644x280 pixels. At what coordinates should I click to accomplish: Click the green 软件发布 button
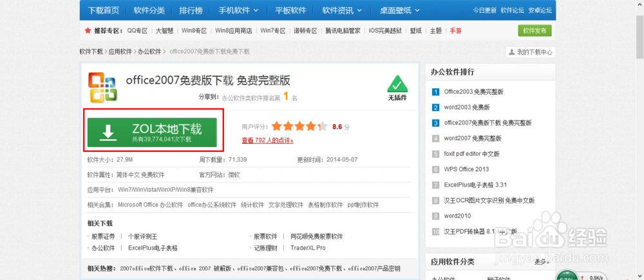(x=535, y=31)
